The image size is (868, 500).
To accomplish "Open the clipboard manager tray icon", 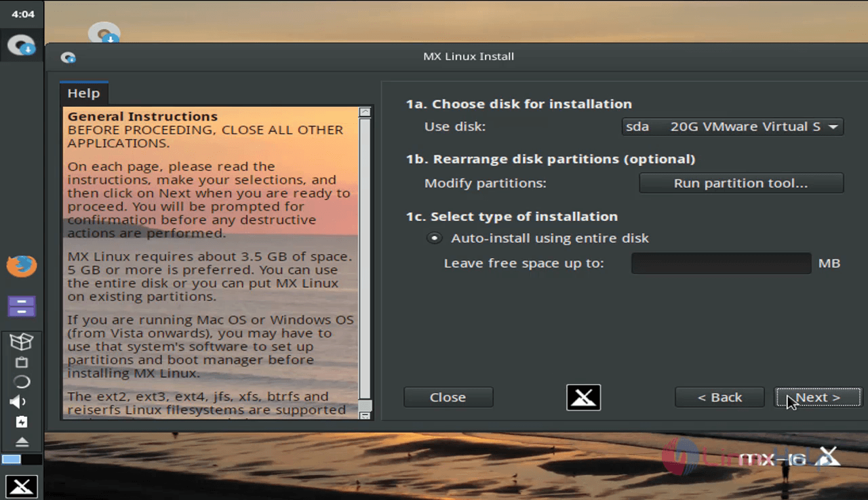I will point(22,362).
